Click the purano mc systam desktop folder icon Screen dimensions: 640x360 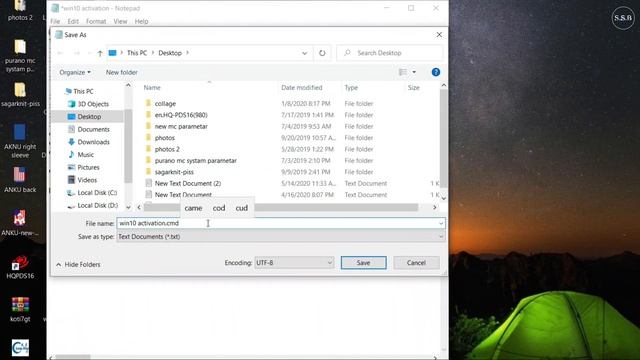click(x=20, y=56)
